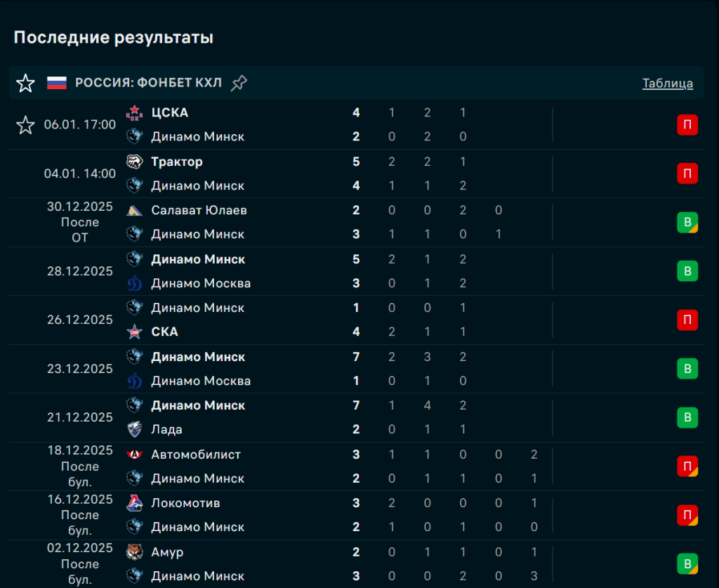The height and width of the screenshot is (588, 719).
Task: Click red loss badge for CSKA match
Action: pyautogui.click(x=687, y=125)
